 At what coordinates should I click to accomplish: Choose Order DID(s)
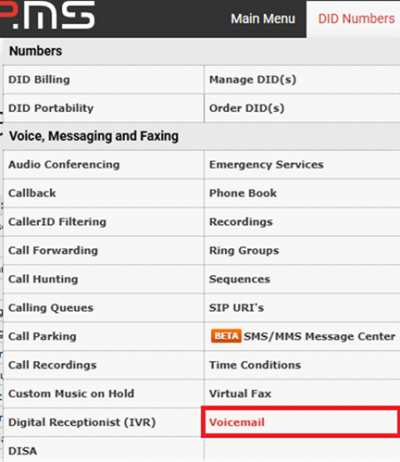(x=247, y=108)
